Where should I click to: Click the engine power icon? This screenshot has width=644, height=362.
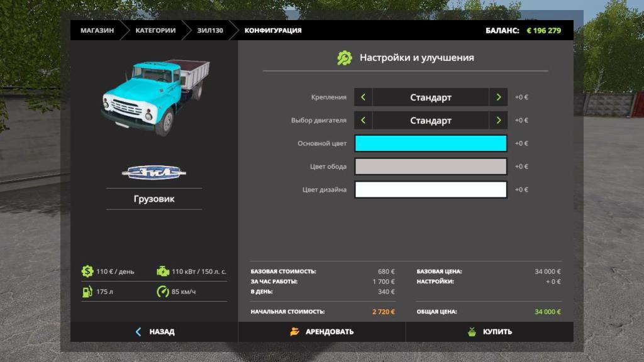(163, 271)
